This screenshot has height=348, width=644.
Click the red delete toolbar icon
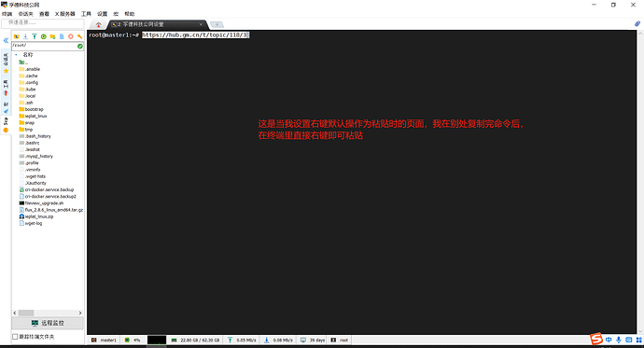71,36
